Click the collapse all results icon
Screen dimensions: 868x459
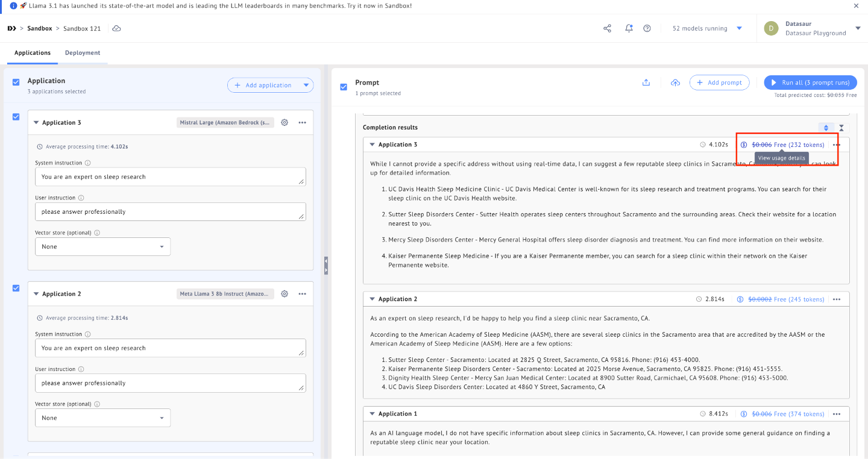click(x=841, y=128)
